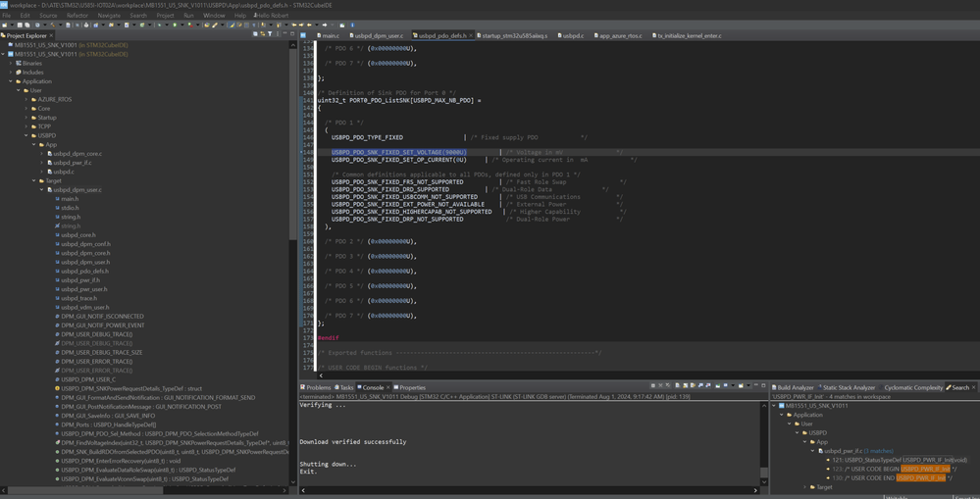Click Link with Editor icon in Project Explorer
Image resolution: width=980 pixels, height=499 pixels.
tap(263, 35)
